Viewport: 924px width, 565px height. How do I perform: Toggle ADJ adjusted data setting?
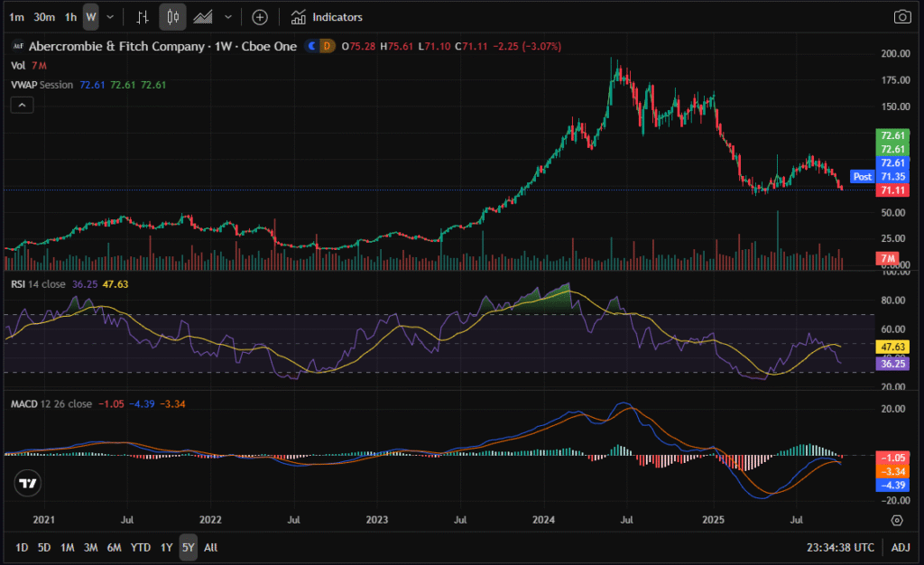click(x=901, y=547)
